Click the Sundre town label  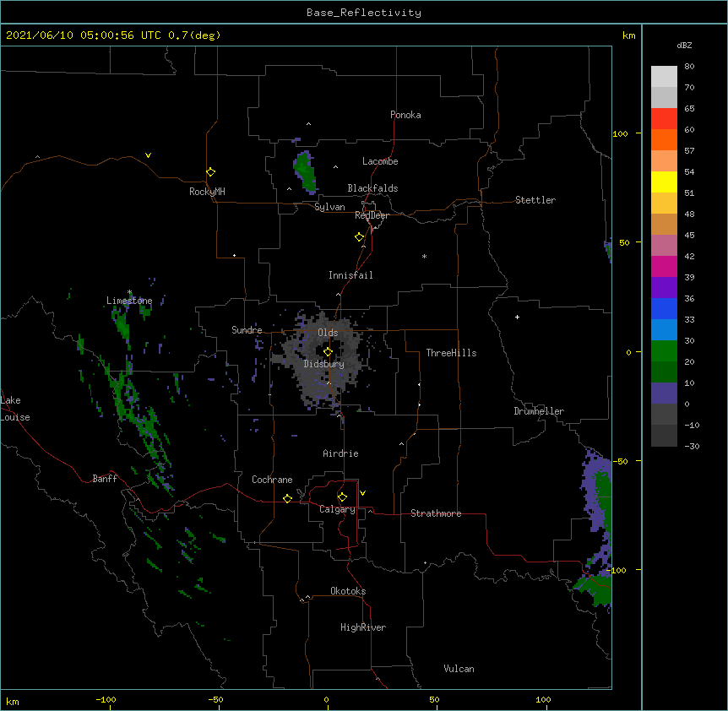[x=247, y=330]
